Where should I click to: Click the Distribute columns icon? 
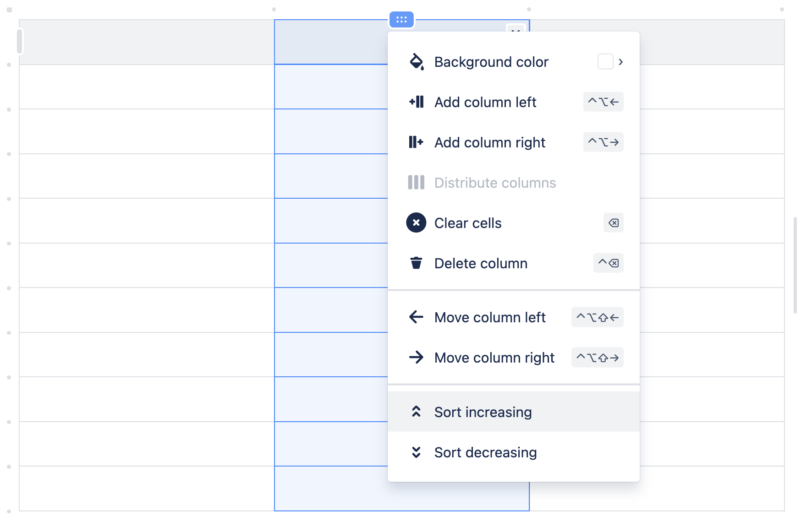click(x=416, y=183)
